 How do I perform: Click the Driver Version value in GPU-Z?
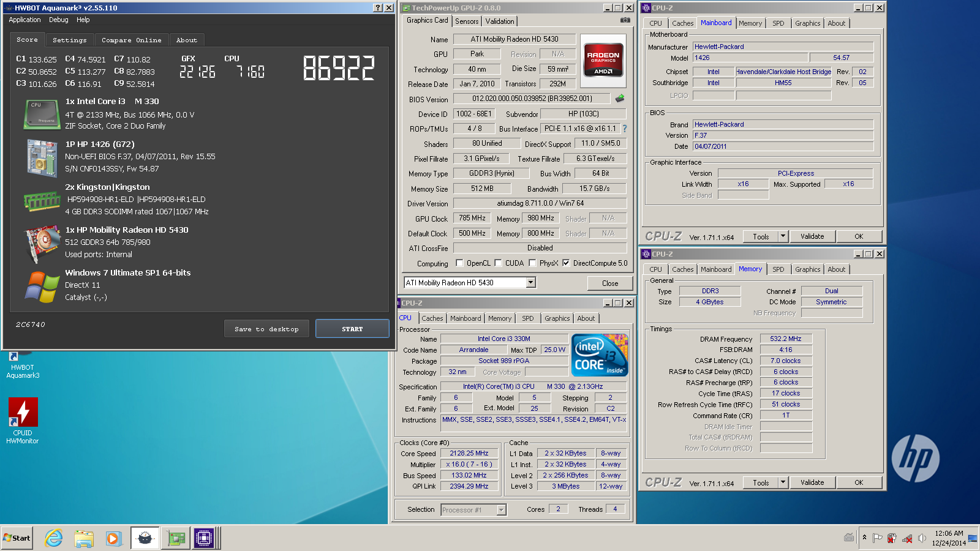click(x=540, y=203)
